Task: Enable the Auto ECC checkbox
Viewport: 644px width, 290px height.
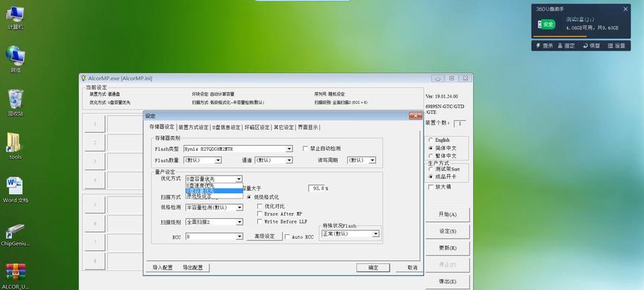Action: pyautogui.click(x=288, y=237)
